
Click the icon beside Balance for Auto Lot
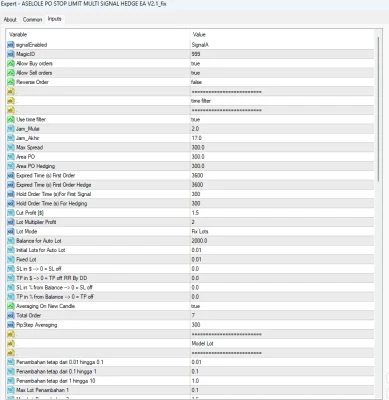point(11,241)
